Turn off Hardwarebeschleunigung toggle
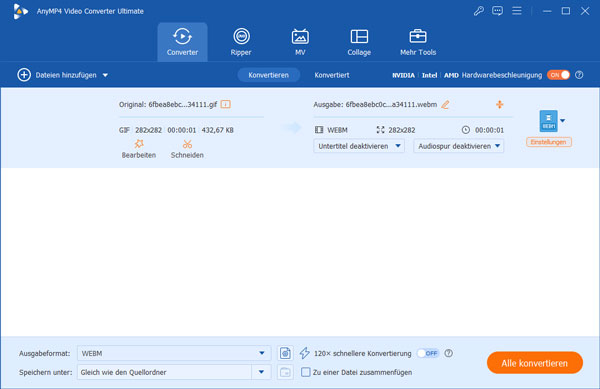 558,75
